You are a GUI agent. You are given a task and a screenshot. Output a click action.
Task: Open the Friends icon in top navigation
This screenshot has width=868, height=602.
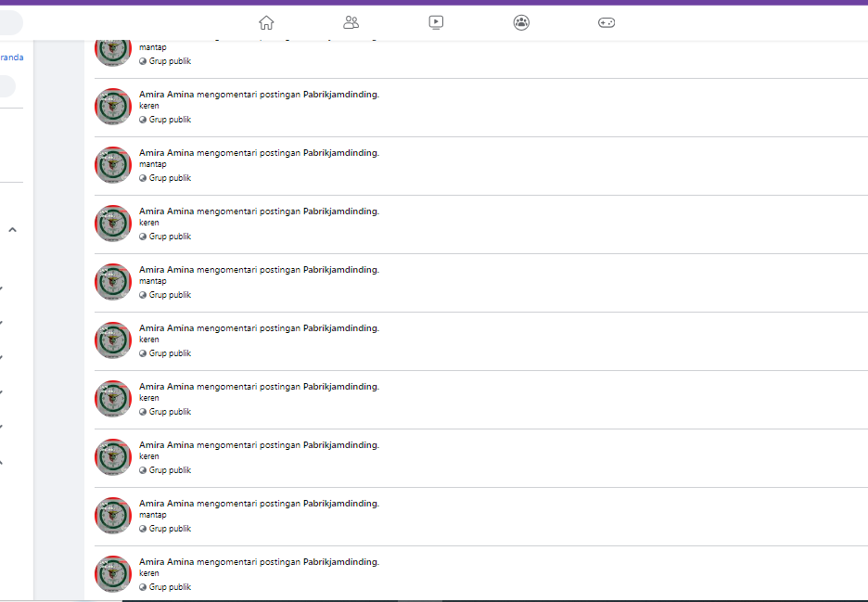(x=351, y=22)
